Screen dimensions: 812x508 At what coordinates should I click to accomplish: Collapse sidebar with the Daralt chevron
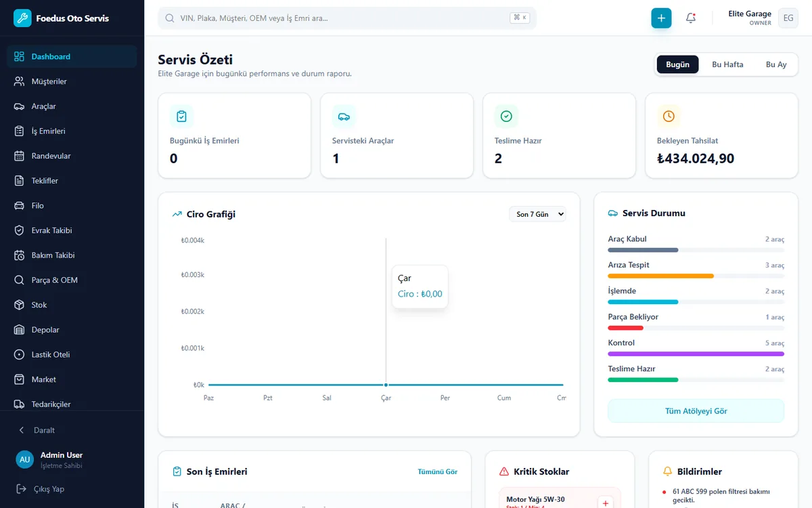[21, 430]
